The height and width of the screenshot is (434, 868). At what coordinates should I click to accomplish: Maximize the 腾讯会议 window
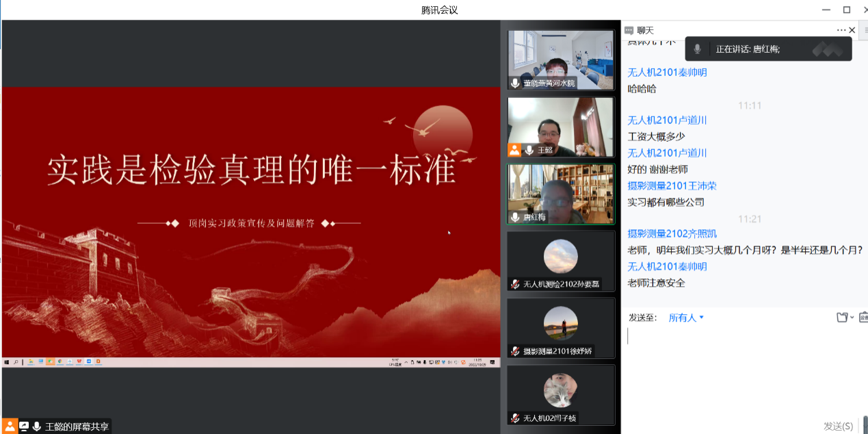pyautogui.click(x=846, y=10)
